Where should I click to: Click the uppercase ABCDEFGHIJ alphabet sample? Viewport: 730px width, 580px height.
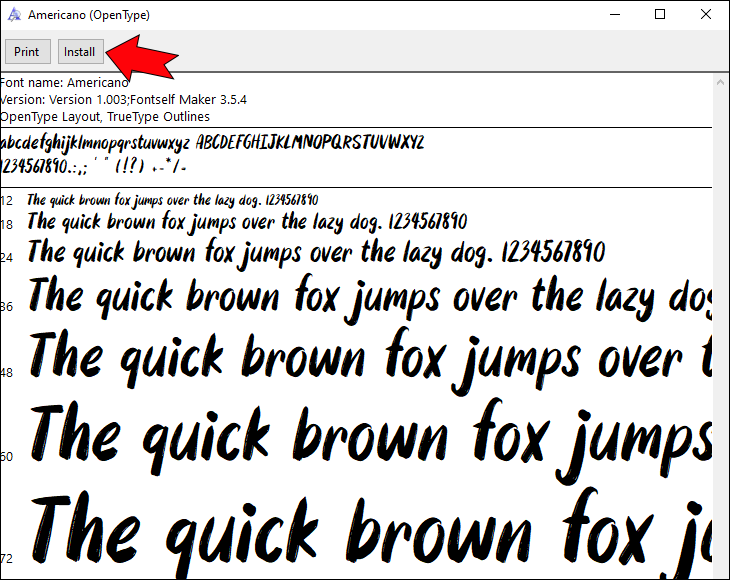[x=310, y=141]
